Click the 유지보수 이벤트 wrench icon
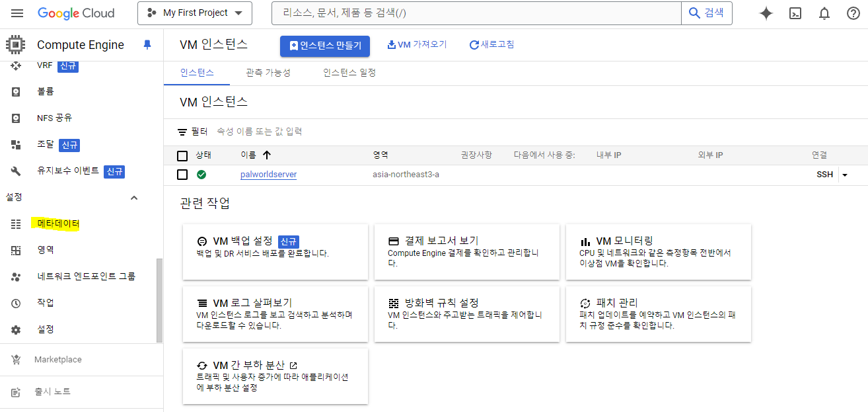 tap(17, 171)
